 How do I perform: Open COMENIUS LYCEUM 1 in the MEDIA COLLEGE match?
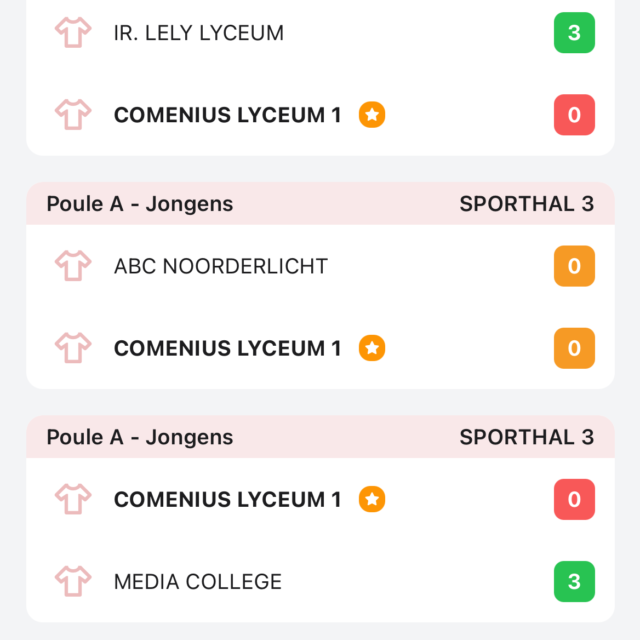pos(227,500)
